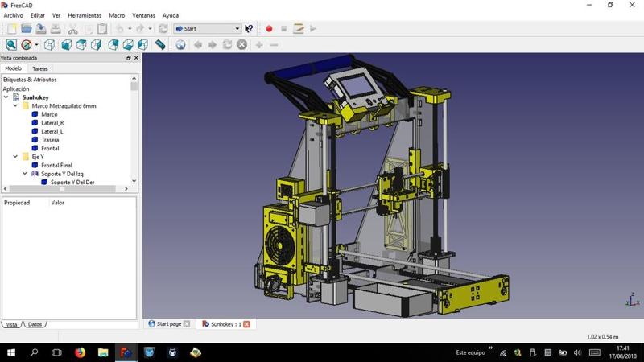Collapse the Eje Y group

click(x=15, y=157)
